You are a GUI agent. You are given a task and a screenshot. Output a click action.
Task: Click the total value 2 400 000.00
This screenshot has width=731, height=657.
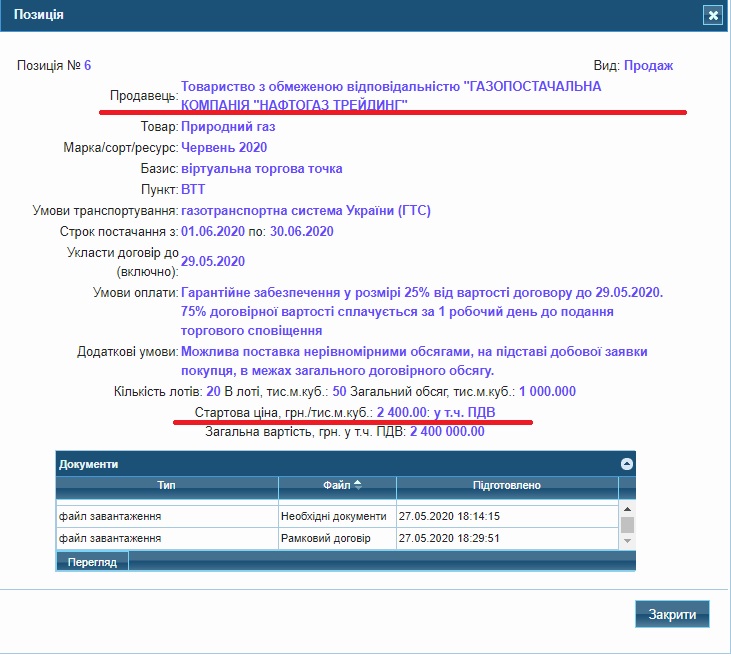[x=447, y=432]
